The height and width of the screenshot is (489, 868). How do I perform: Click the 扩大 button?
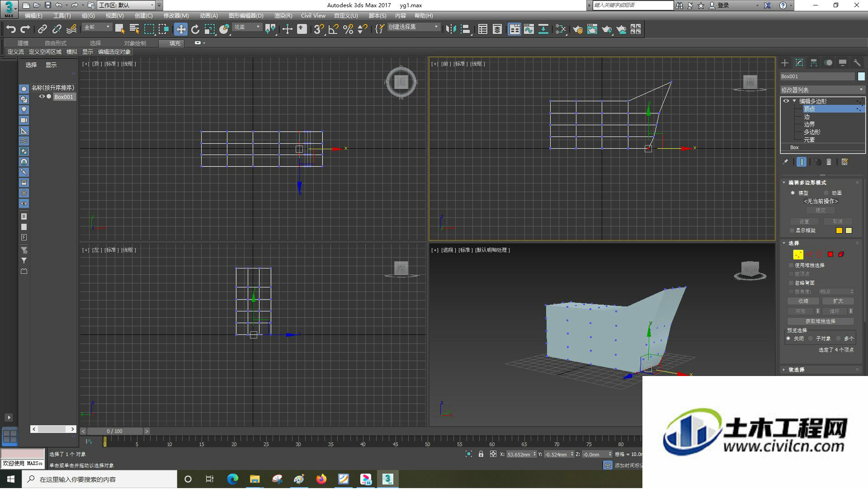tap(838, 301)
